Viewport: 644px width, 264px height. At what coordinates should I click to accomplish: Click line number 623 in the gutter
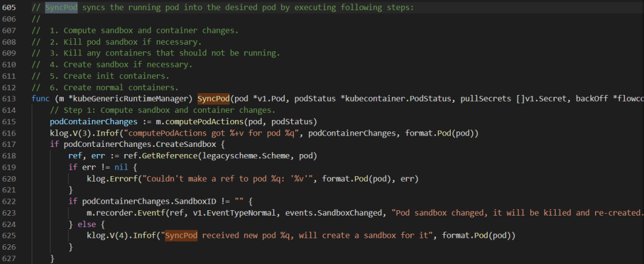point(8,213)
